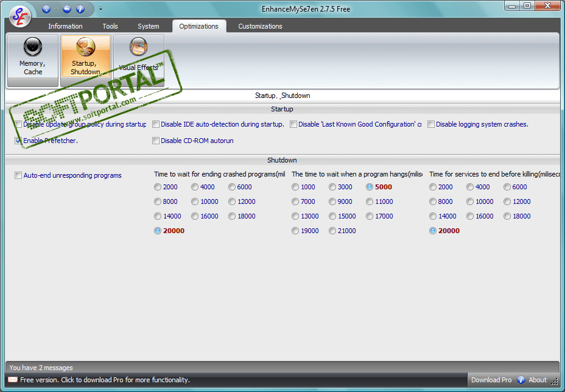Pick 10000 for services end time
Screen dimensions: 565x392
pyautogui.click(x=480, y=201)
